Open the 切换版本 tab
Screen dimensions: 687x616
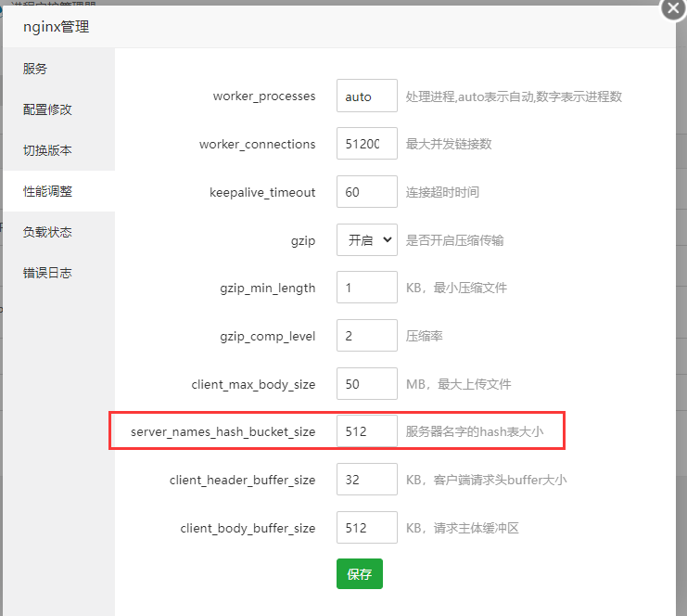58,150
